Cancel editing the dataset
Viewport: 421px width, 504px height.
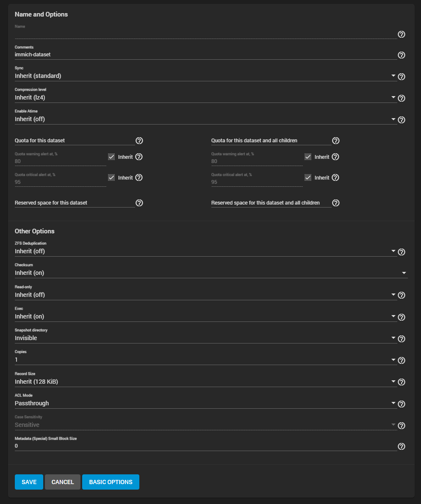coord(62,482)
